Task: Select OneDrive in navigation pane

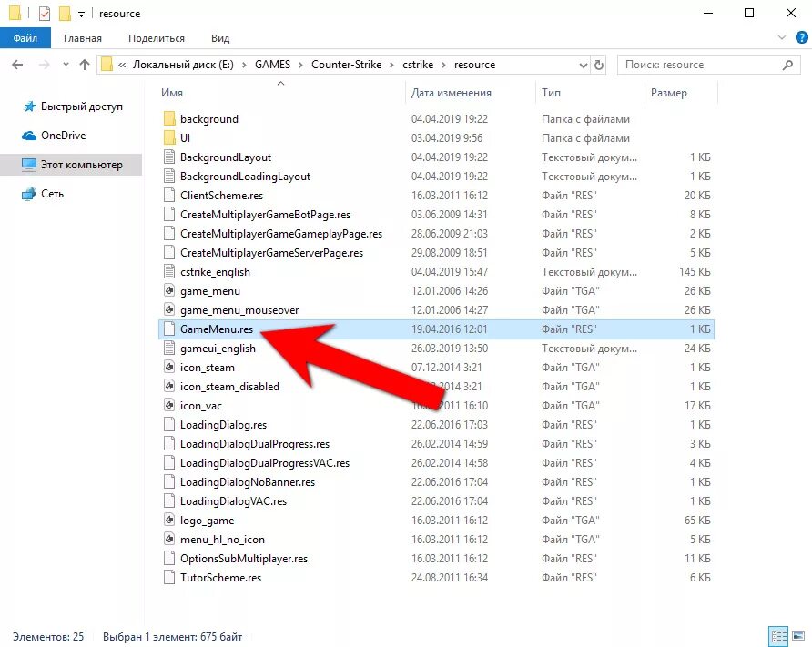Action: (54, 136)
